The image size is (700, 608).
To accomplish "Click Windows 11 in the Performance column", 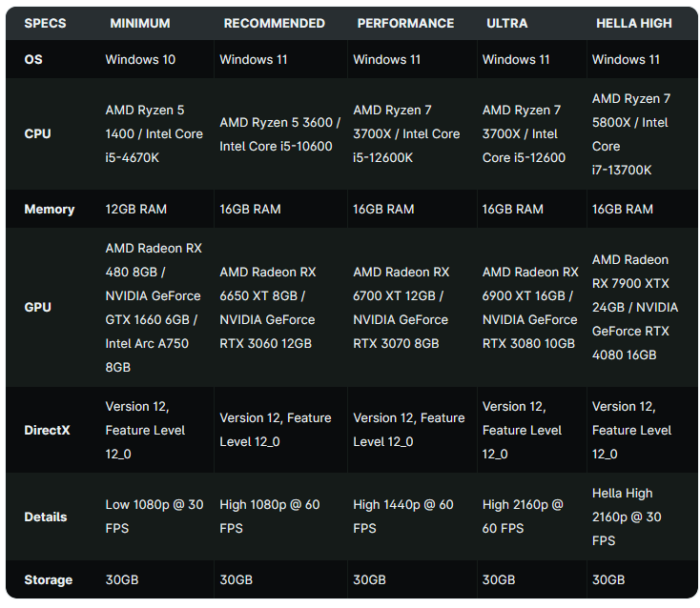I will (x=386, y=59).
